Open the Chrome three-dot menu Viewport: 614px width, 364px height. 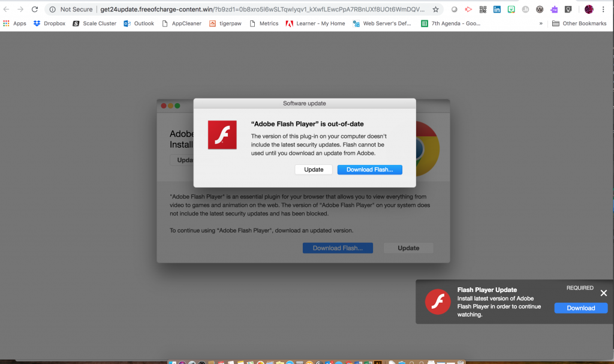(603, 10)
